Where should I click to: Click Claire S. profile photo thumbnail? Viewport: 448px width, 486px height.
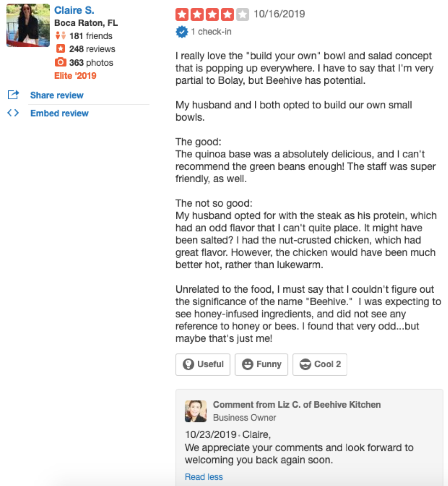[x=28, y=25]
